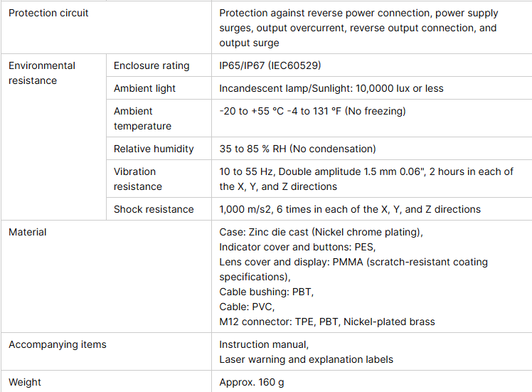Click the Weight row label
Image resolution: width=532 pixels, height=392 pixels.
click(x=25, y=382)
